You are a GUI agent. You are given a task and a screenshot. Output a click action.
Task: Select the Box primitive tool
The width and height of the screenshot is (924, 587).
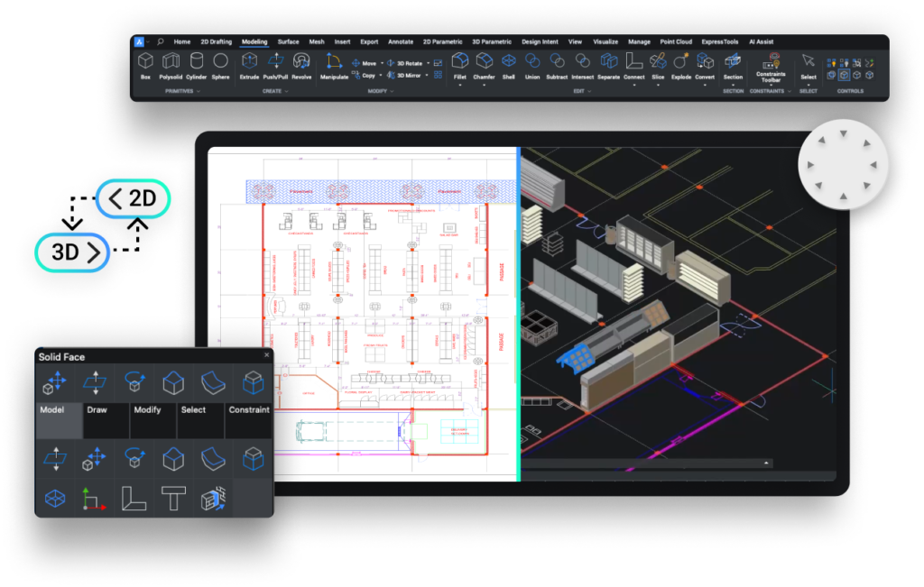point(145,64)
